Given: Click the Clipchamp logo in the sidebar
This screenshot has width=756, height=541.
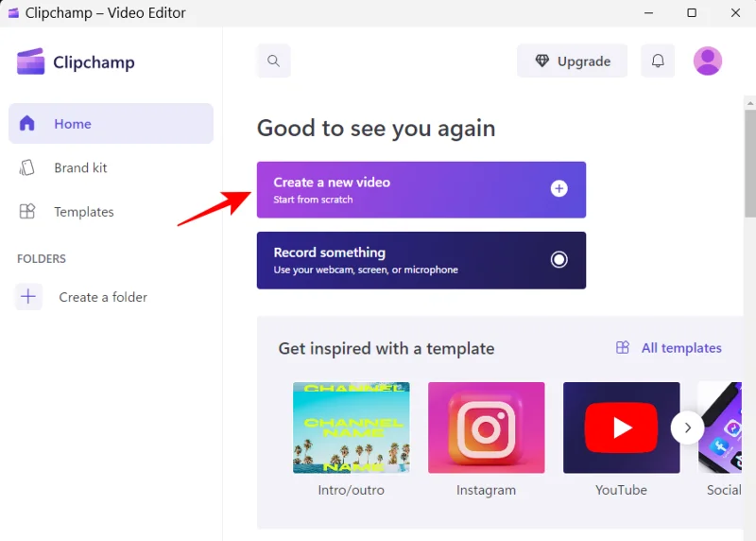Looking at the screenshot, I should (76, 61).
